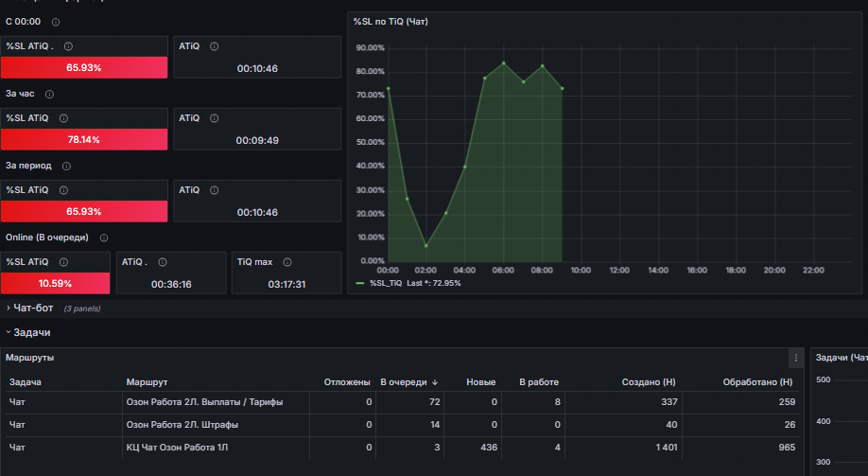The width and height of the screenshot is (868, 476).
Task: Click info icon beside За час label
Action: pyautogui.click(x=49, y=95)
